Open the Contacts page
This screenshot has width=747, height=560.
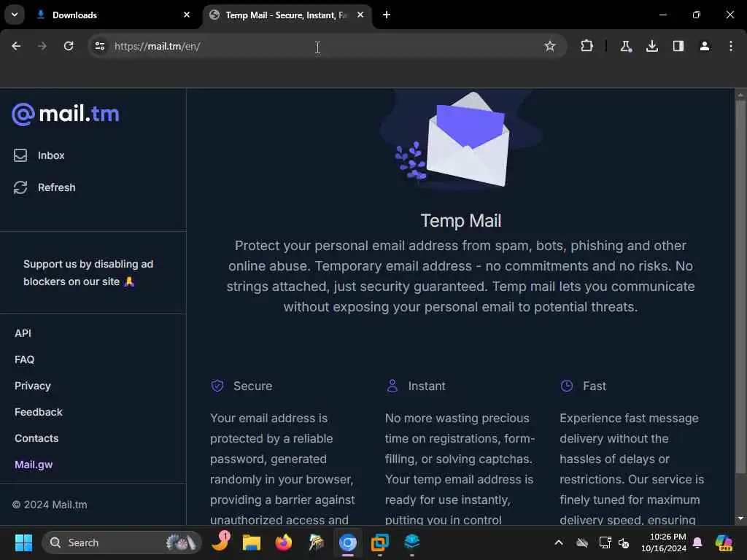click(36, 438)
